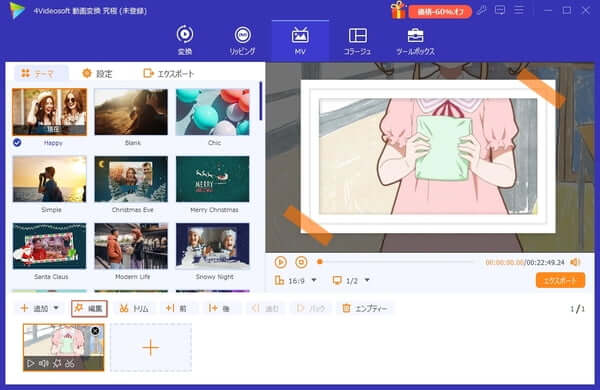Toggle the preview volume speaker icon
The height and width of the screenshot is (390, 600).
[x=575, y=262]
